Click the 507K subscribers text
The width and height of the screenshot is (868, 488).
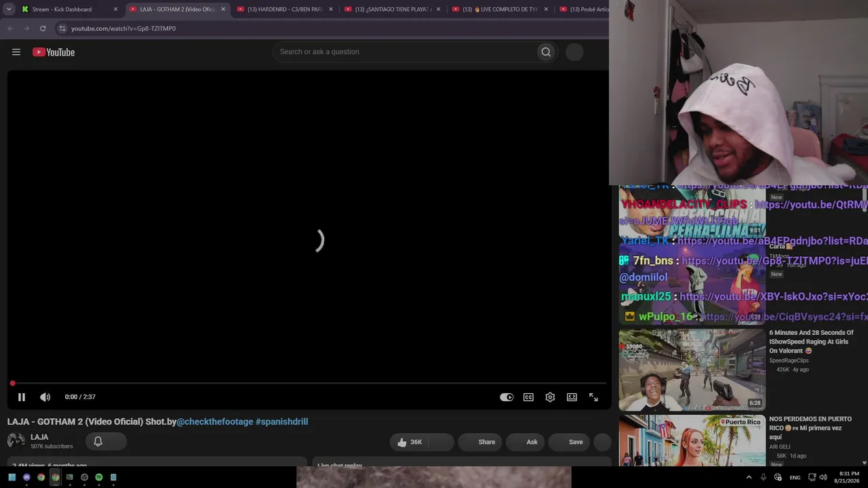click(x=52, y=447)
